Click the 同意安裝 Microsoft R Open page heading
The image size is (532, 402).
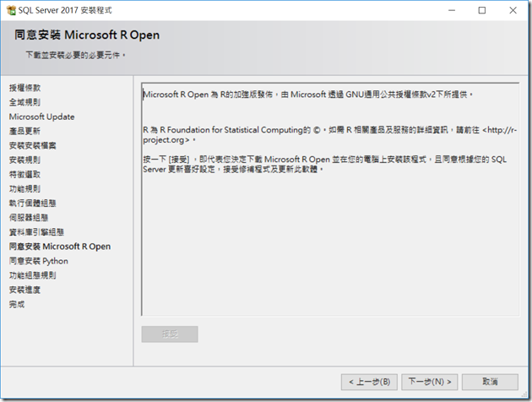tap(87, 35)
